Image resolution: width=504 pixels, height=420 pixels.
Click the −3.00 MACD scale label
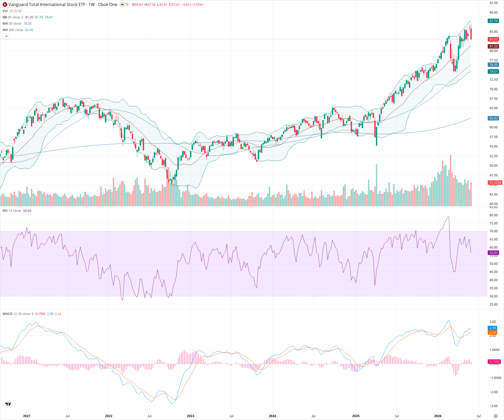tap(493, 406)
